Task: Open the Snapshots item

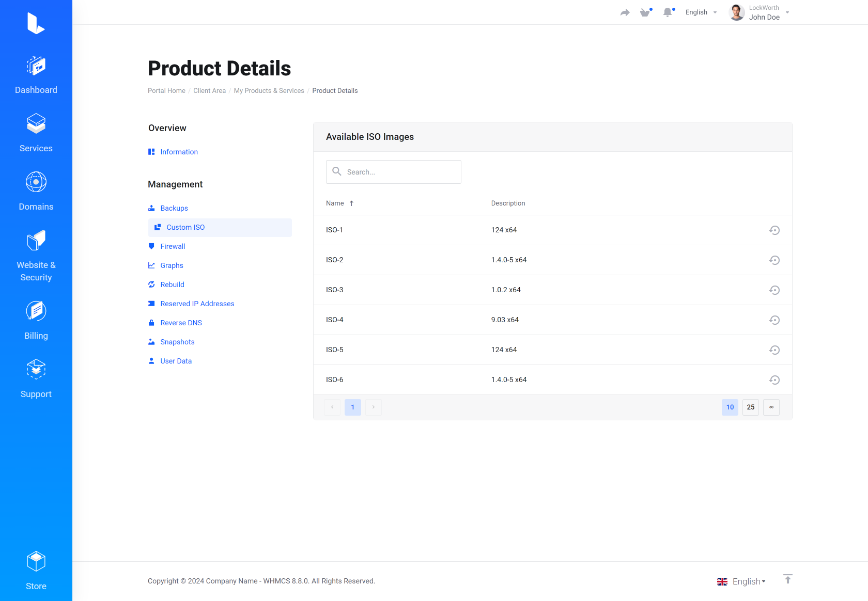Action: tap(177, 342)
